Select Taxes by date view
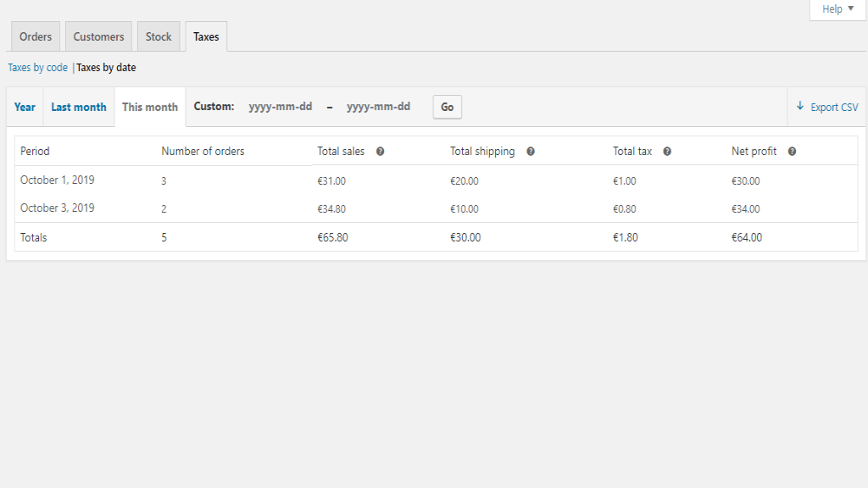Screen dimensions: 868x488 point(106,68)
